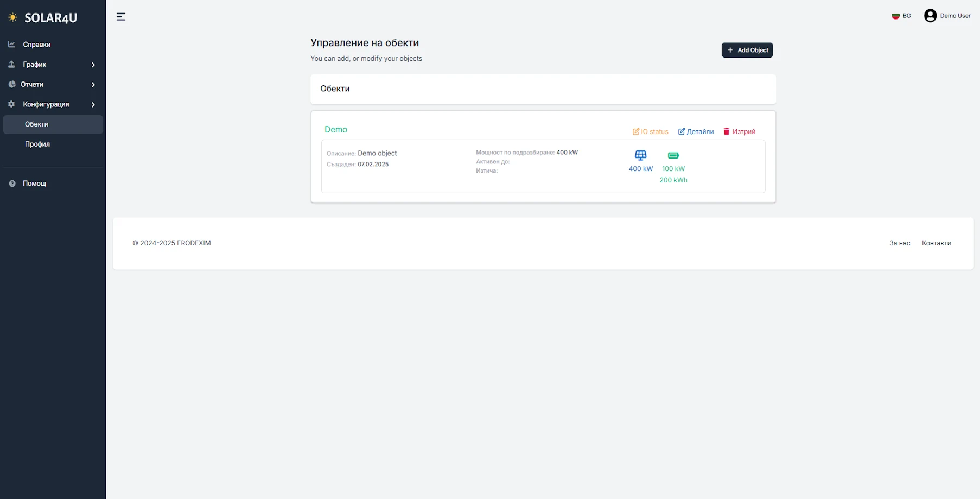Click the SOLAR4U sun logo icon

point(12,17)
